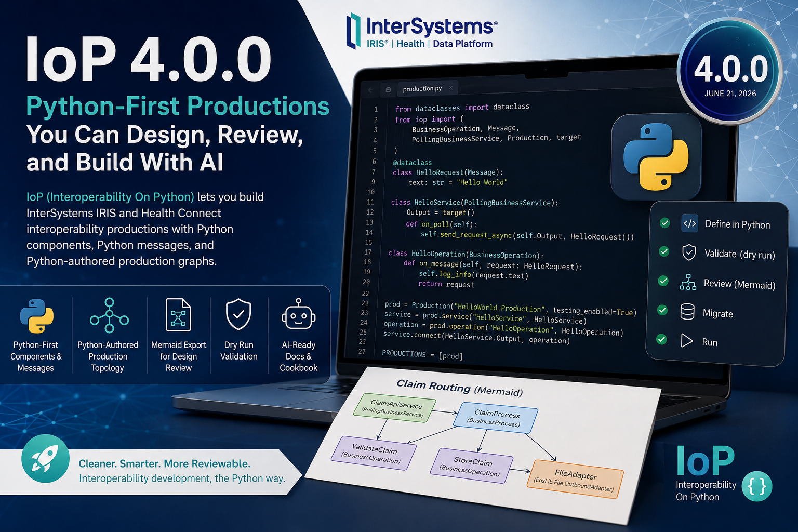798x532 pixels.
Task: Click the play triangle icon beside Run
Action: point(687,341)
